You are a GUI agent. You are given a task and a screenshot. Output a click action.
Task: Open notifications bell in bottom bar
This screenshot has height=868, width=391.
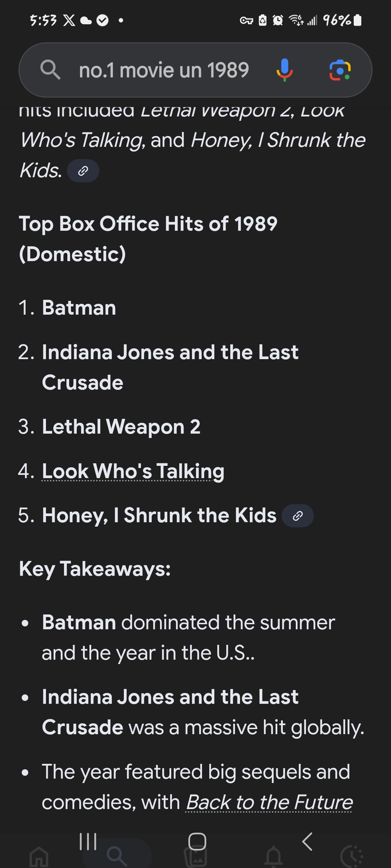[x=274, y=857]
